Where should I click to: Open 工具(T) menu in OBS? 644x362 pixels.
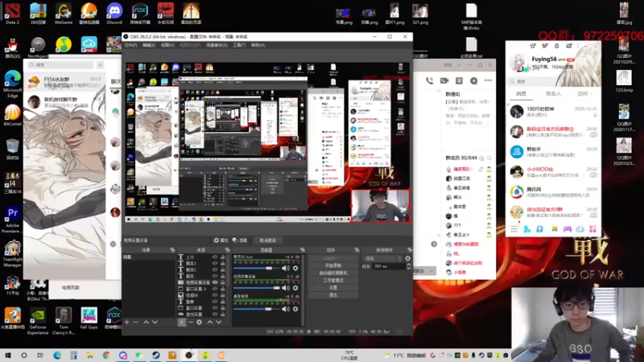coord(239,45)
